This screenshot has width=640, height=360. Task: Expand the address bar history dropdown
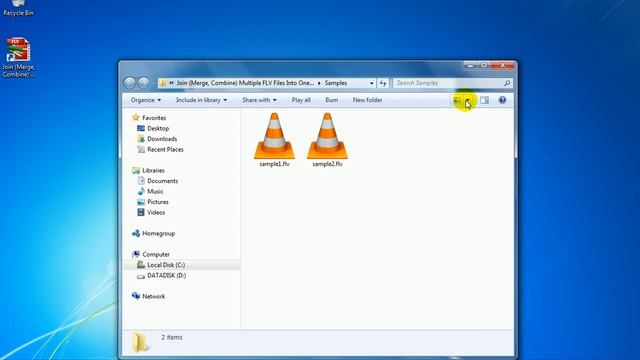coord(371,83)
